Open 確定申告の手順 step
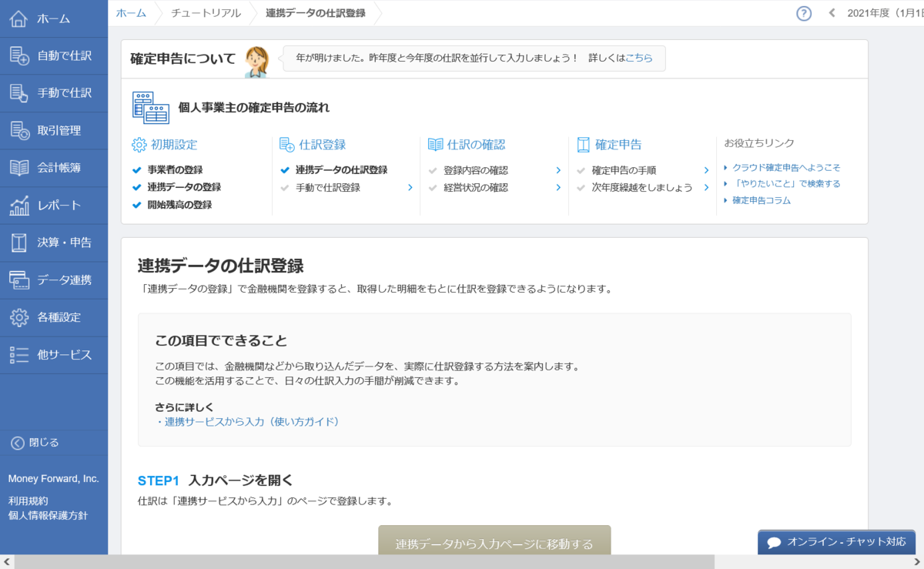Image resolution: width=924 pixels, height=569 pixels. pos(623,170)
